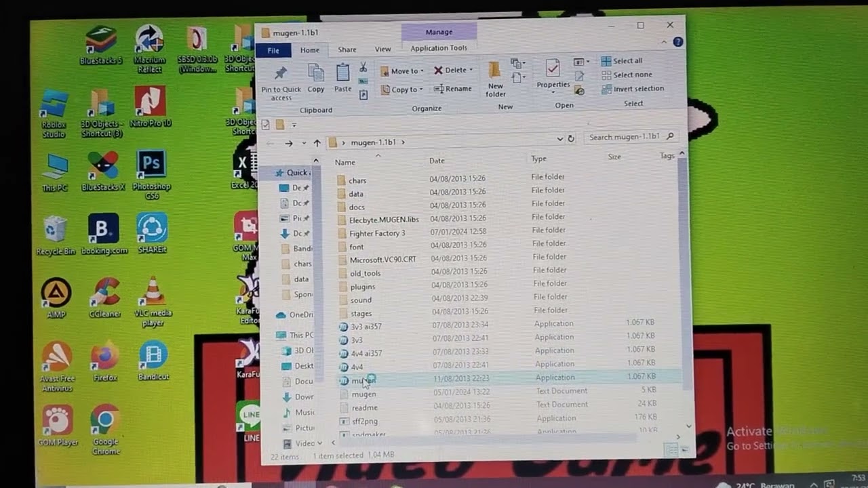
Task: Launch SHAREit desktop icon
Action: click(152, 233)
